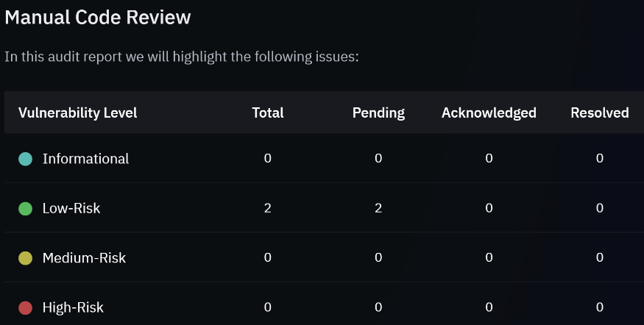Select the Acknowledged column header
644x325 pixels.
489,113
